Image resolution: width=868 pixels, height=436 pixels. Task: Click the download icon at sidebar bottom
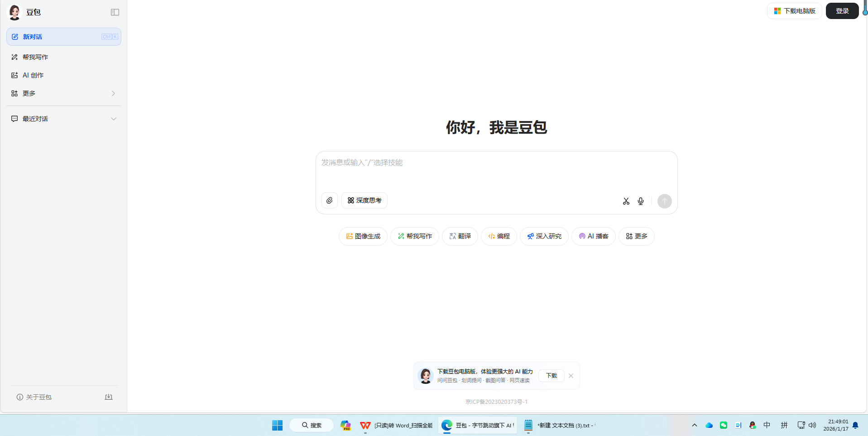(108, 397)
